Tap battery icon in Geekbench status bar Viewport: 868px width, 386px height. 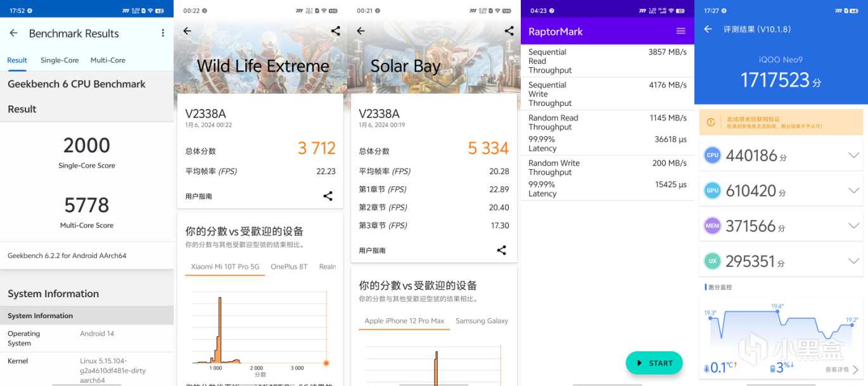(160, 11)
